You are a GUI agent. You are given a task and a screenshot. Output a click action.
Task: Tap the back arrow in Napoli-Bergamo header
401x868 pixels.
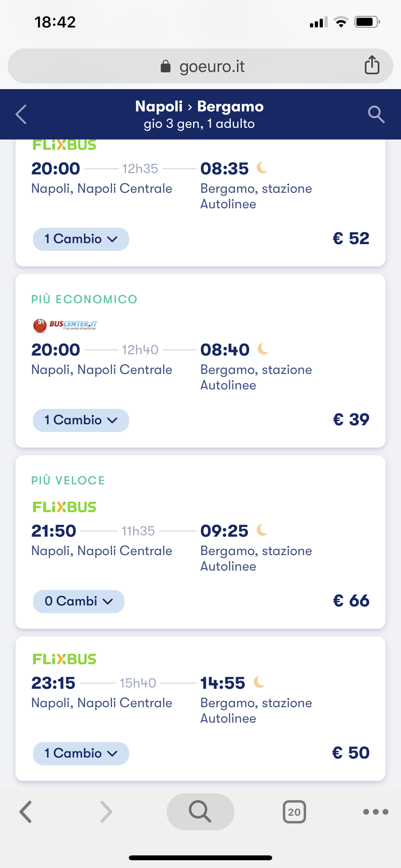(x=21, y=115)
